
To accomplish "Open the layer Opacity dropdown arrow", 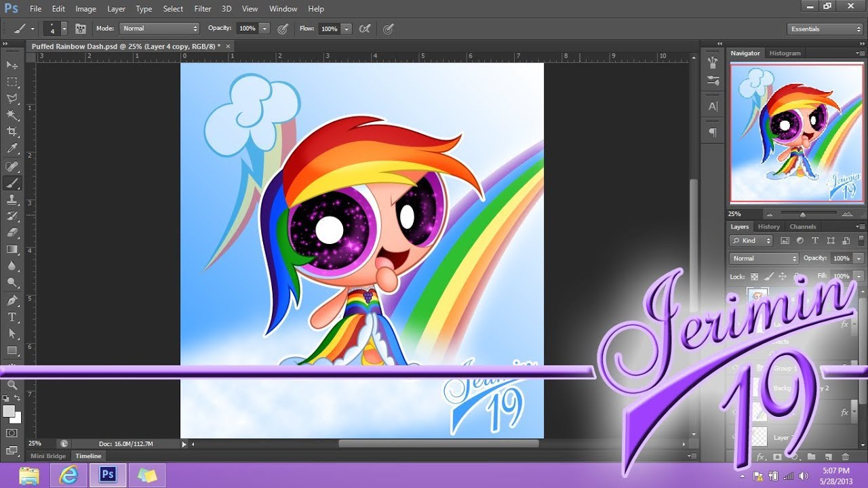I will tap(859, 258).
